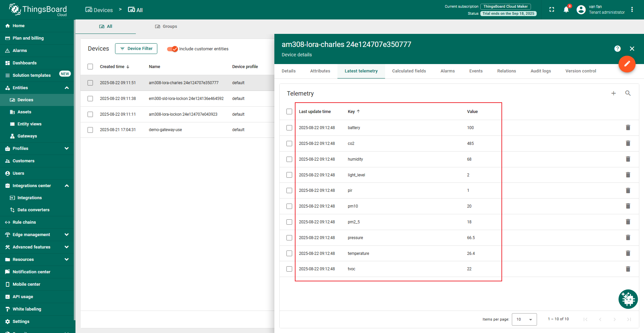Toggle fullscreen mode icon
Image resolution: width=644 pixels, height=333 pixels.
click(552, 9)
